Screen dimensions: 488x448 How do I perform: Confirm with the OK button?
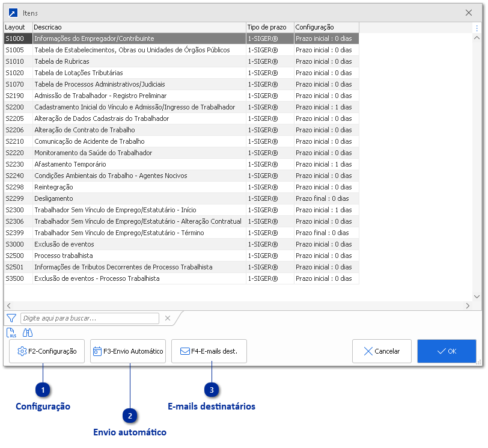click(x=447, y=351)
